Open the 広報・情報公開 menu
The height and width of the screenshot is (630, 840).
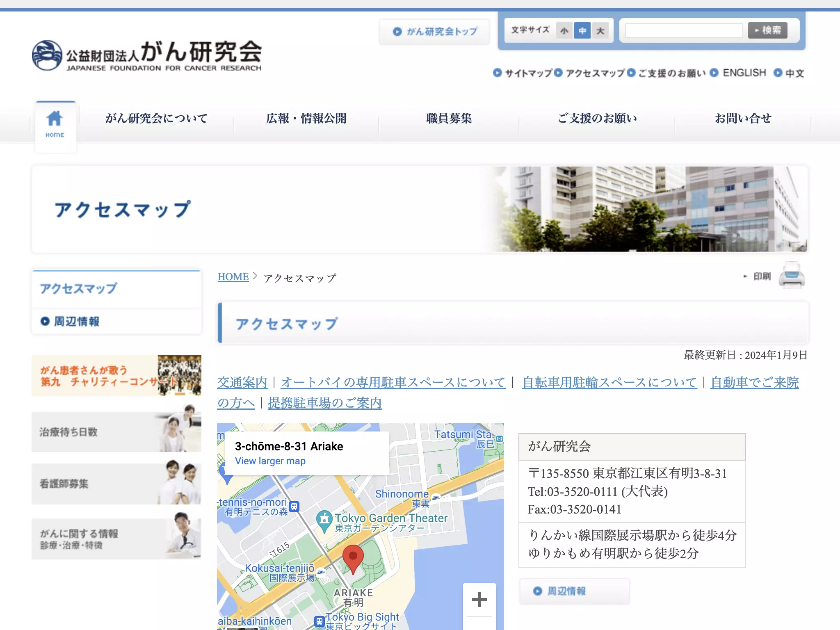(x=306, y=119)
